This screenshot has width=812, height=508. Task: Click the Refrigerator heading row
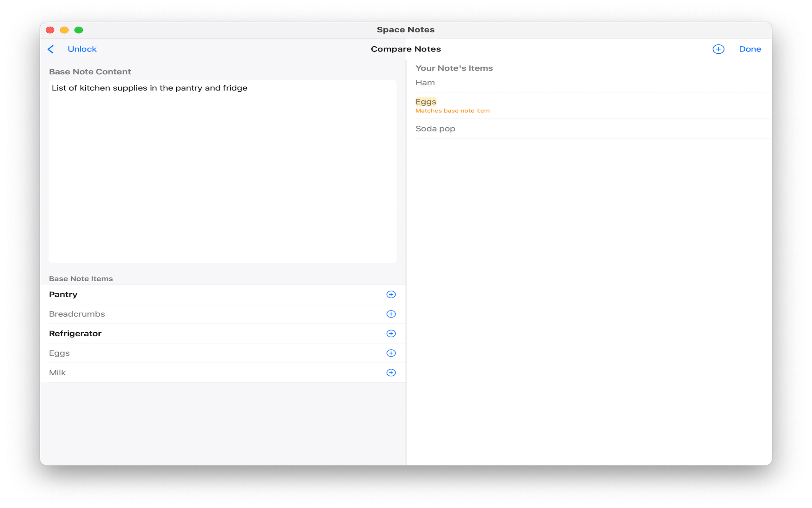(x=222, y=333)
